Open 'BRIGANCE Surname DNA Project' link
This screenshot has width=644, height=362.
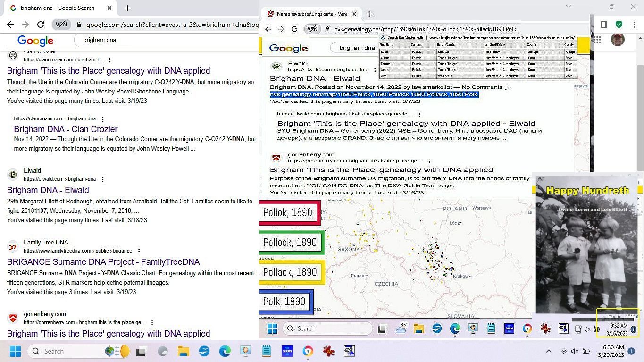103,262
